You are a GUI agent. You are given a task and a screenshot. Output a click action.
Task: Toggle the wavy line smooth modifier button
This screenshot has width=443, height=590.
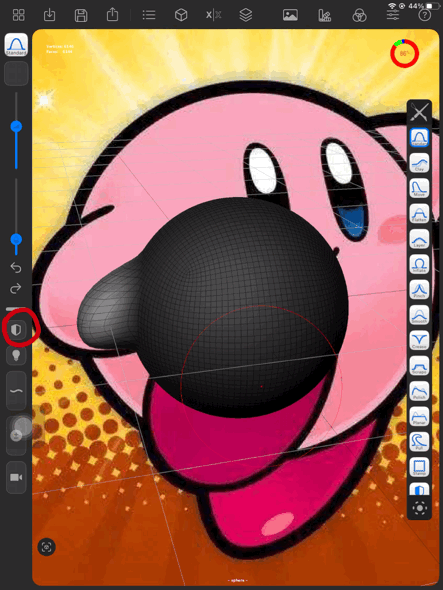click(16, 391)
